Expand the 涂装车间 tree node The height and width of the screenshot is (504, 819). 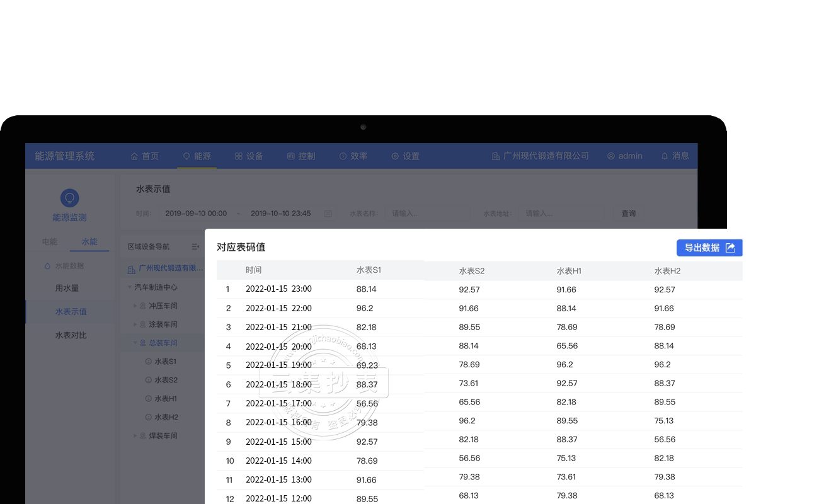coord(135,324)
